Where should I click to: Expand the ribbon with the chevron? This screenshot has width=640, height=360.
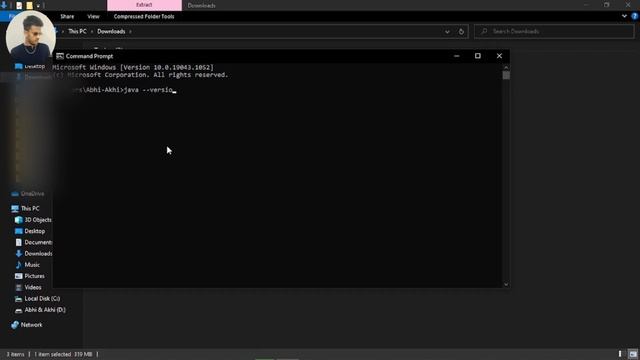tap(624, 16)
